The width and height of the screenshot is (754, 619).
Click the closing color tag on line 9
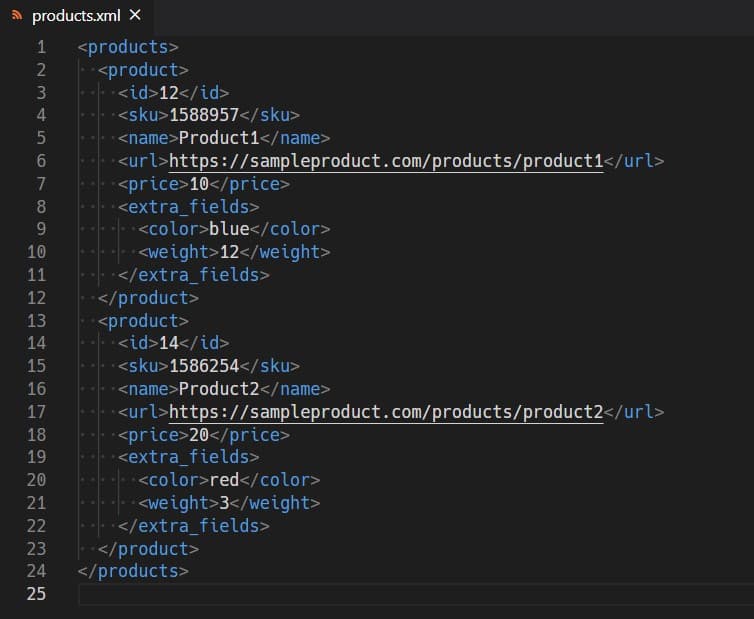289,229
